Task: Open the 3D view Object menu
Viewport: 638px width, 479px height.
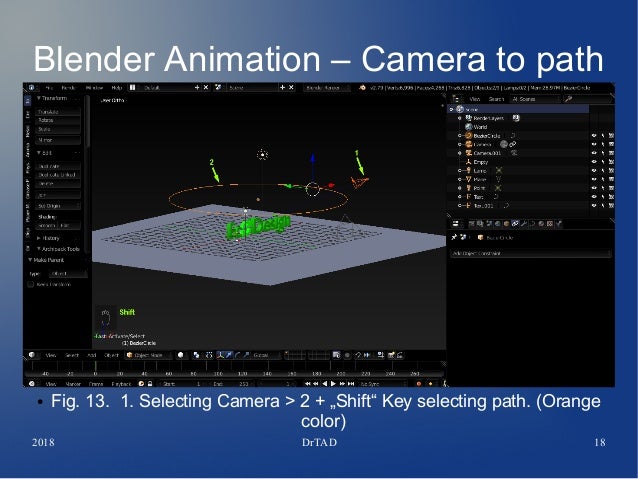Action: click(x=111, y=355)
